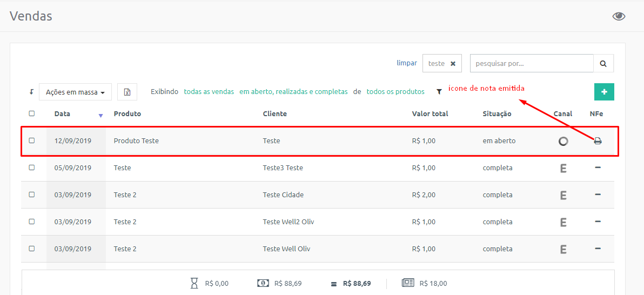644x295 pixels.
Task: Click the sort arrow icon left of Ações em massa
Action: click(x=31, y=92)
